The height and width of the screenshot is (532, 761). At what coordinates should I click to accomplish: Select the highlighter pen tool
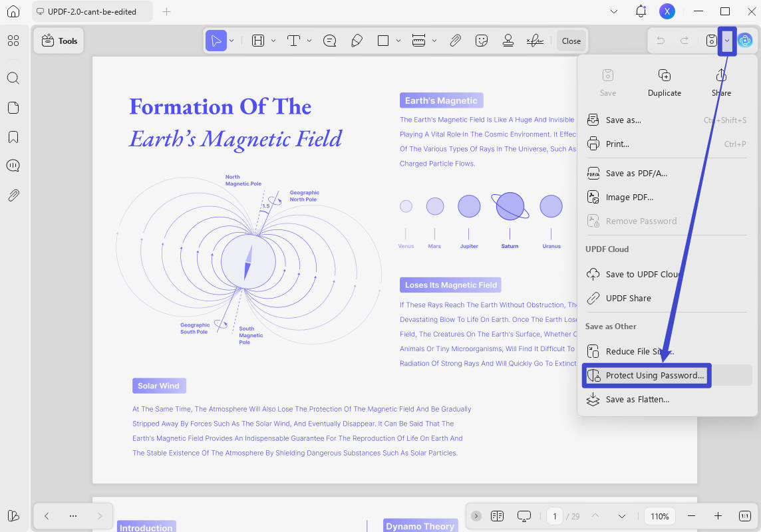pos(357,41)
